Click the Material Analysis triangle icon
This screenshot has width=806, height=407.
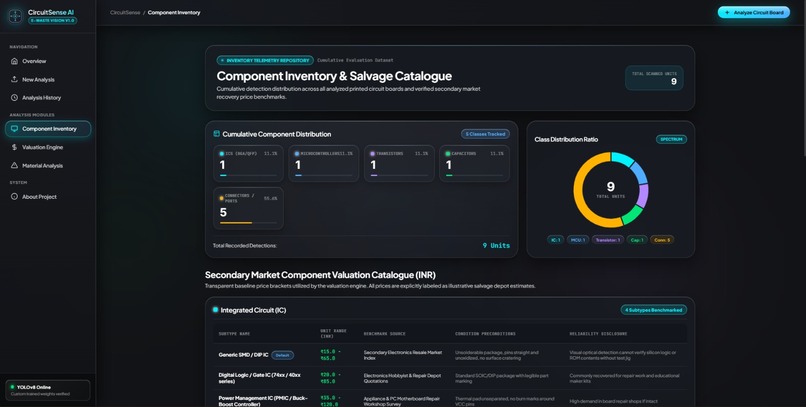pyautogui.click(x=14, y=165)
